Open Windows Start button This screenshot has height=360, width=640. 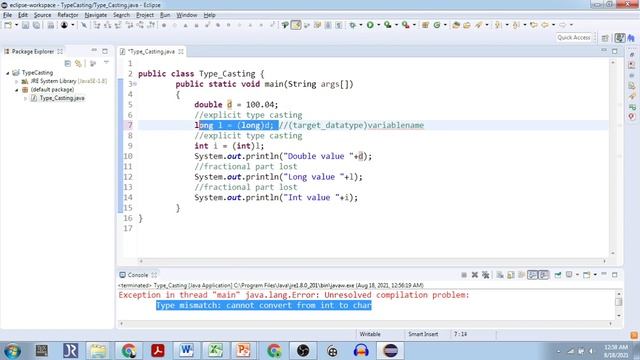(x=12, y=351)
